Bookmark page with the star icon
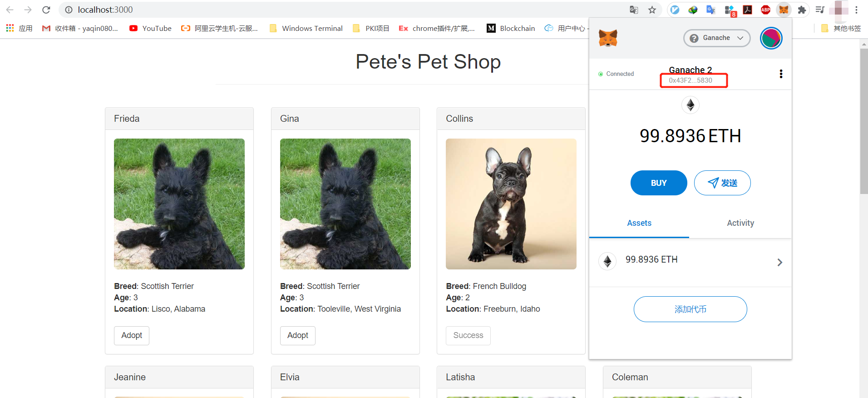The height and width of the screenshot is (398, 868). point(652,10)
